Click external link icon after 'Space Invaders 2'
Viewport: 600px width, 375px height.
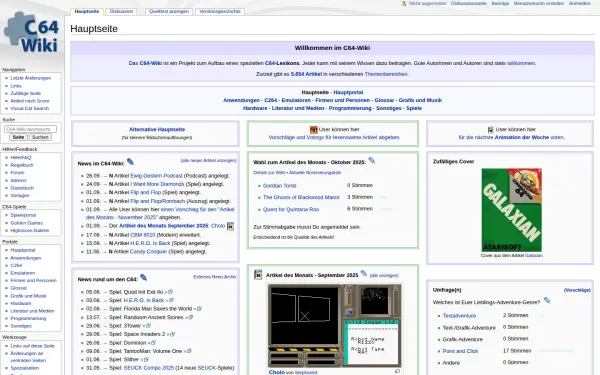(x=173, y=334)
